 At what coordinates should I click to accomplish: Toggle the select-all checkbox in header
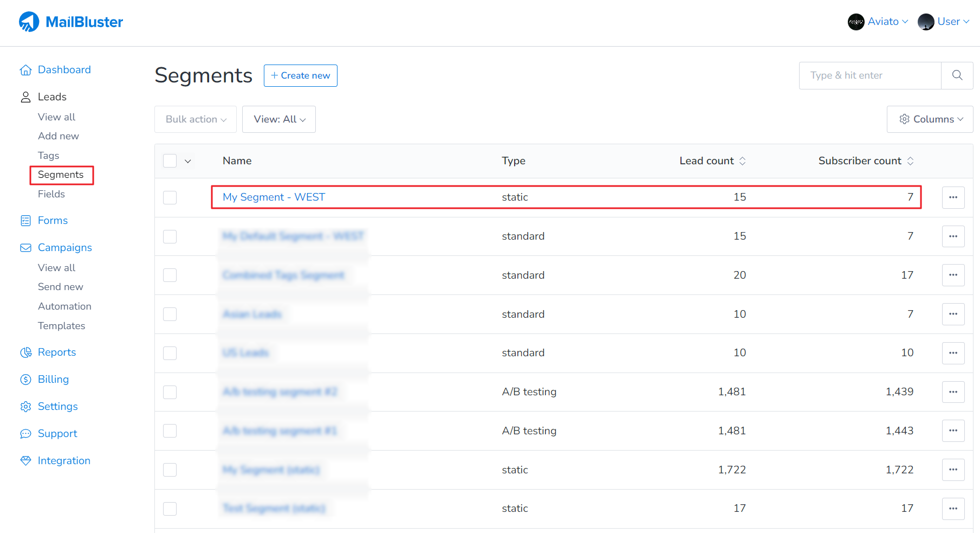pyautogui.click(x=170, y=161)
